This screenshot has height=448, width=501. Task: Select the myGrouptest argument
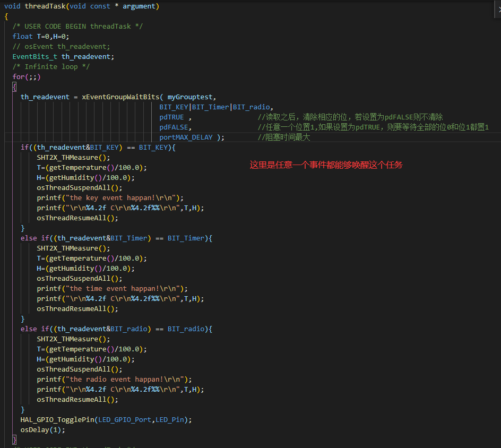[190, 97]
